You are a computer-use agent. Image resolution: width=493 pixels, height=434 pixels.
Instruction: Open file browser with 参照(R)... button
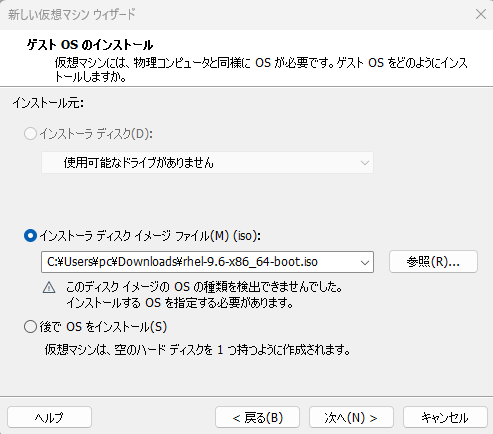433,262
